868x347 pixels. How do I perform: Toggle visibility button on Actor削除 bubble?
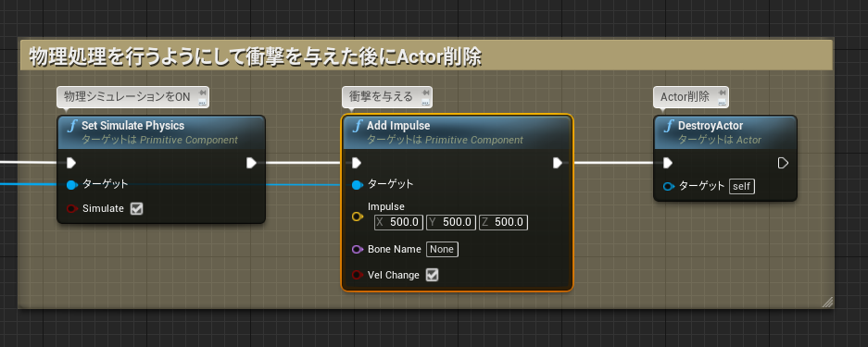click(722, 102)
